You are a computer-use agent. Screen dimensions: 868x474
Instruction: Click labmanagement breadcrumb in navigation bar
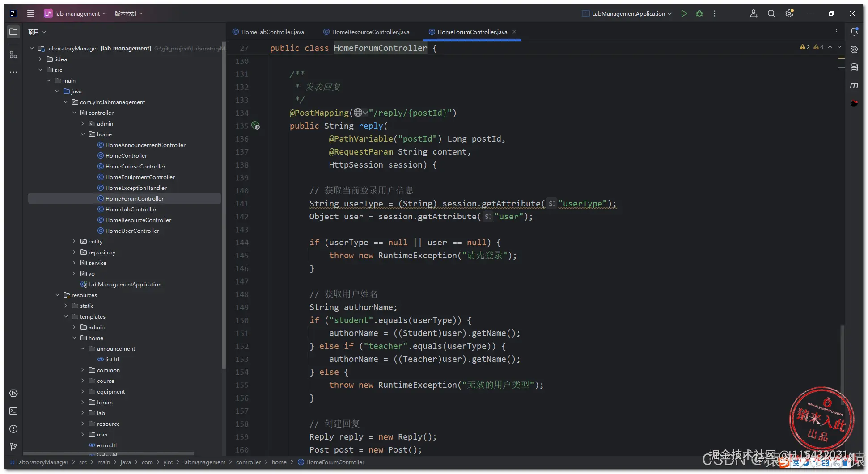pos(204,462)
